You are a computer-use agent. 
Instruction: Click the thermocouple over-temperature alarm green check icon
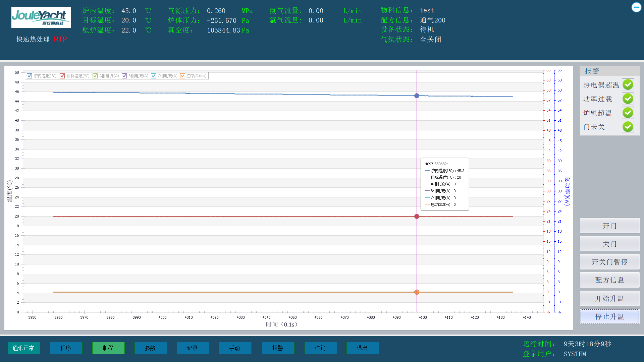point(628,84)
